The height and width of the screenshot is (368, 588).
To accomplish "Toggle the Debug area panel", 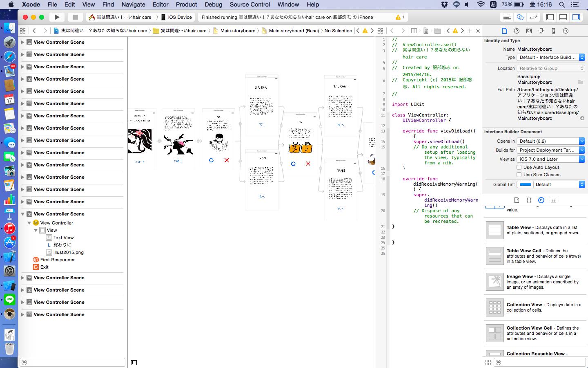I will [x=563, y=17].
